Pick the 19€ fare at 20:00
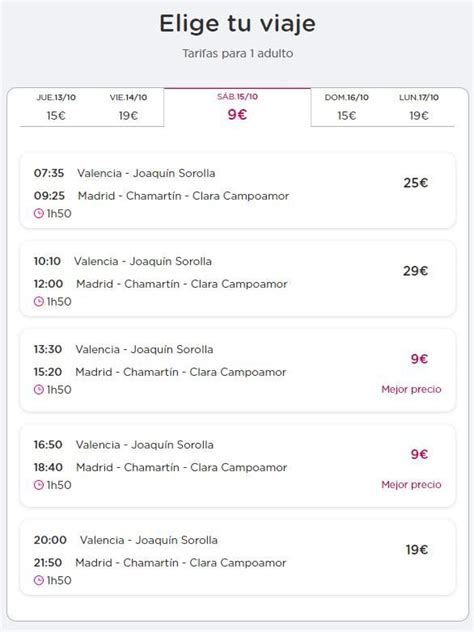The height and width of the screenshot is (632, 474). click(417, 550)
